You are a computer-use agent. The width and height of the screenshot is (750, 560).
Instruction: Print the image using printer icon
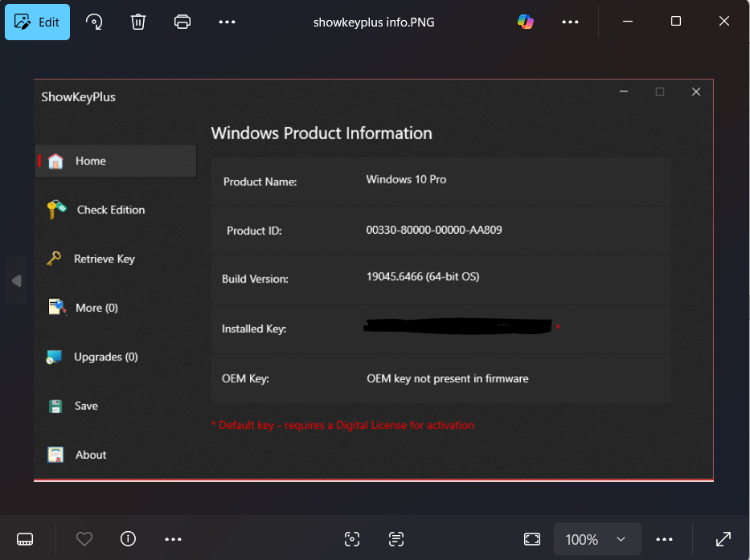[182, 22]
